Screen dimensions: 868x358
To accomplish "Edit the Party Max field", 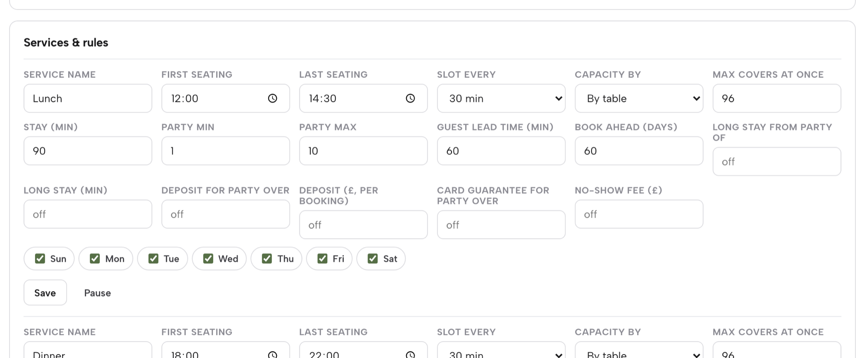I will point(363,151).
